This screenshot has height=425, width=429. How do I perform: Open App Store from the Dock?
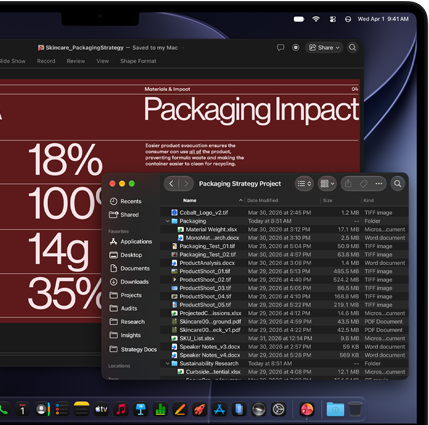point(219,409)
